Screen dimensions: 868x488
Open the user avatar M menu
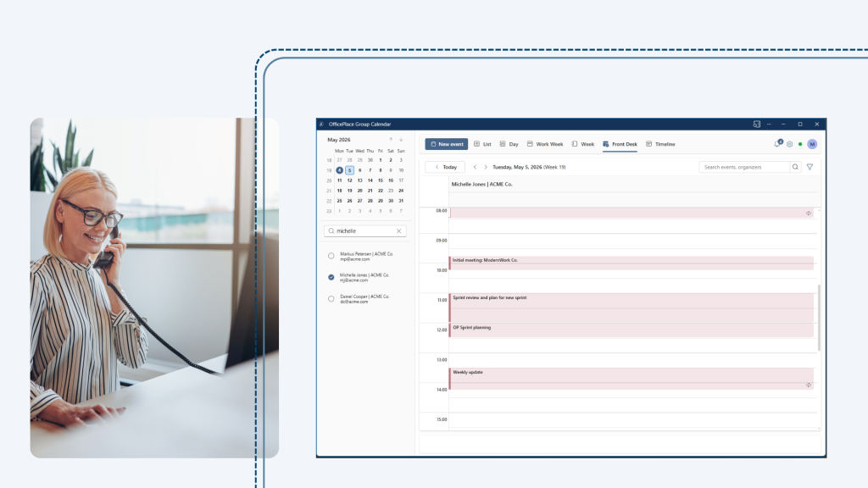812,144
